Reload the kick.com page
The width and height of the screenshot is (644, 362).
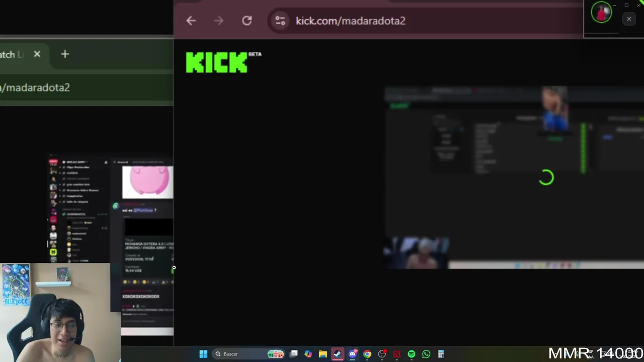click(247, 21)
